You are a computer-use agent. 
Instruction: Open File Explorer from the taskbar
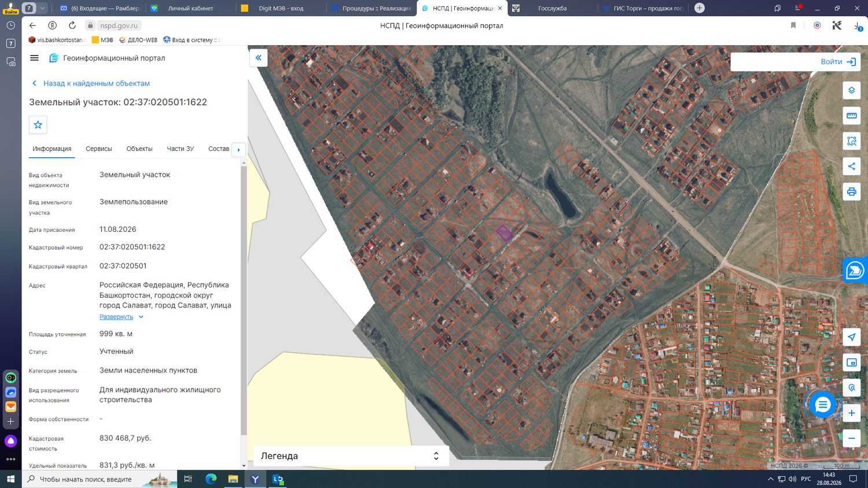(x=233, y=479)
